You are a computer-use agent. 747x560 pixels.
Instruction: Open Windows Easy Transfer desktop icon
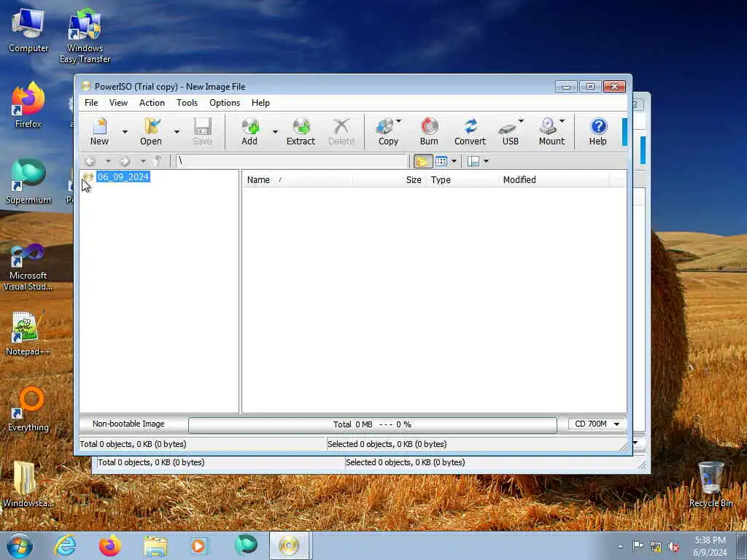click(x=85, y=36)
